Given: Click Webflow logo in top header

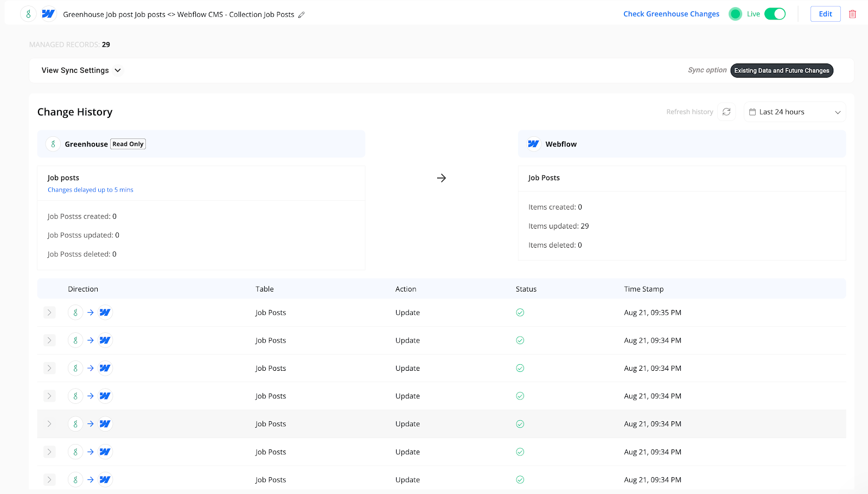Looking at the screenshot, I should pos(48,14).
